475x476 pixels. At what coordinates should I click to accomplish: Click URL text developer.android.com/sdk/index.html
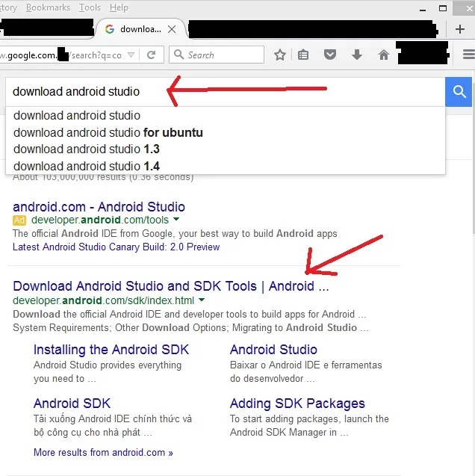click(103, 300)
